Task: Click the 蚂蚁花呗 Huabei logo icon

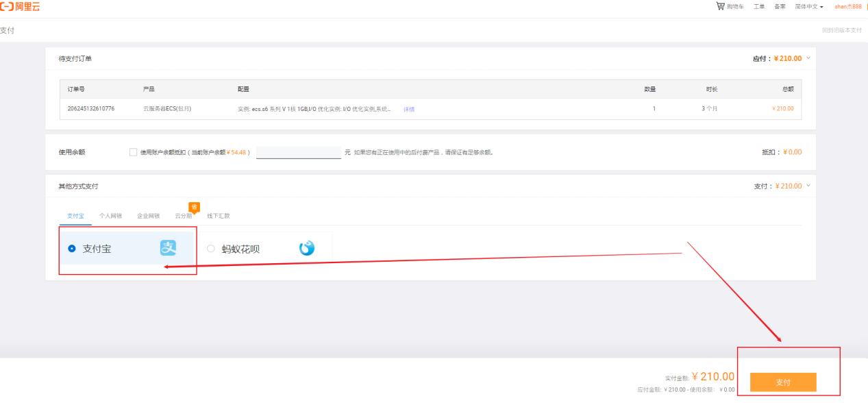Action: pos(307,248)
